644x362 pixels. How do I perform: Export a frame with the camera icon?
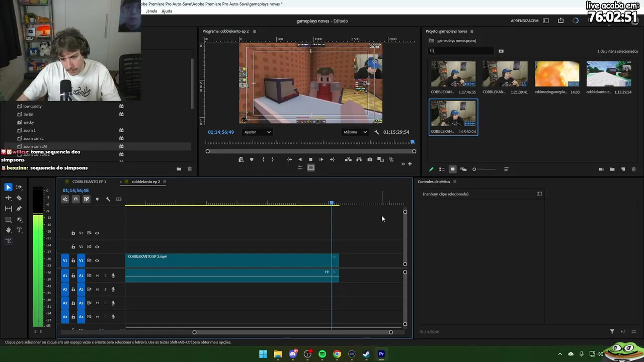point(370,159)
